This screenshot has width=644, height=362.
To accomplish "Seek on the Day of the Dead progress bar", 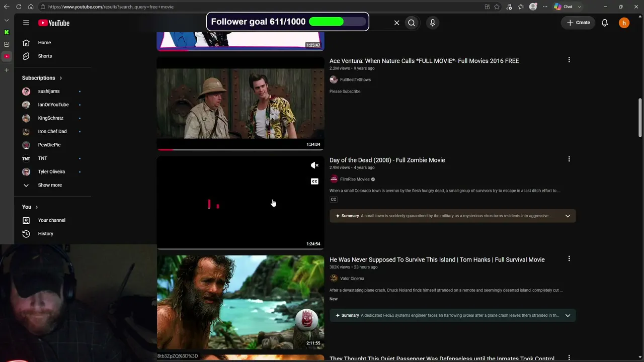I will (x=240, y=248).
